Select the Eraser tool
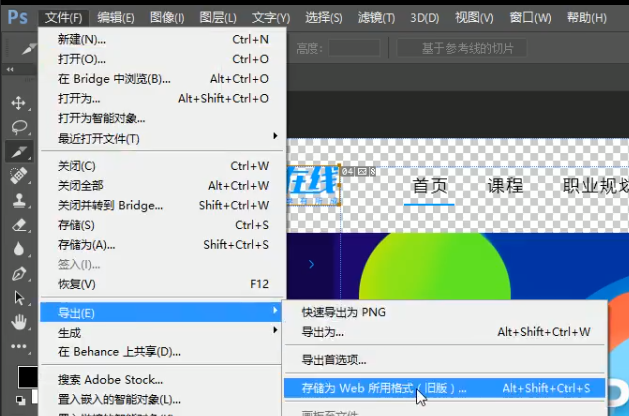 [19, 225]
